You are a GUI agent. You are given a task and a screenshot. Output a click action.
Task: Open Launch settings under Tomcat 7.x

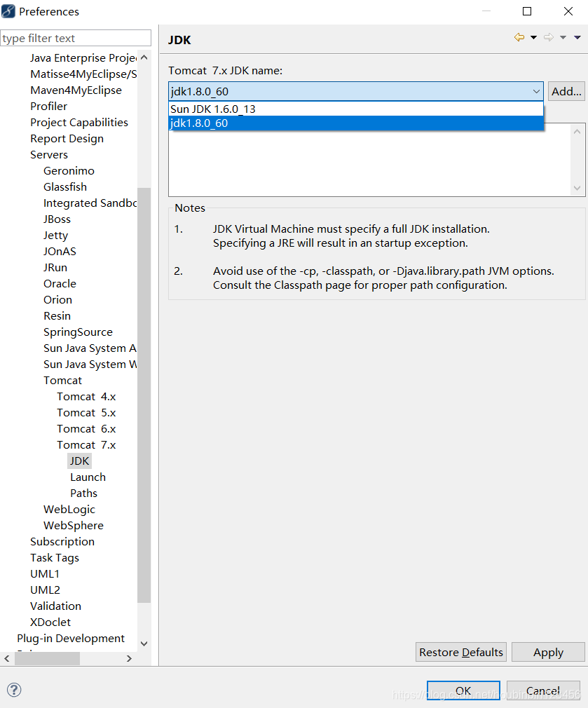[x=88, y=477]
